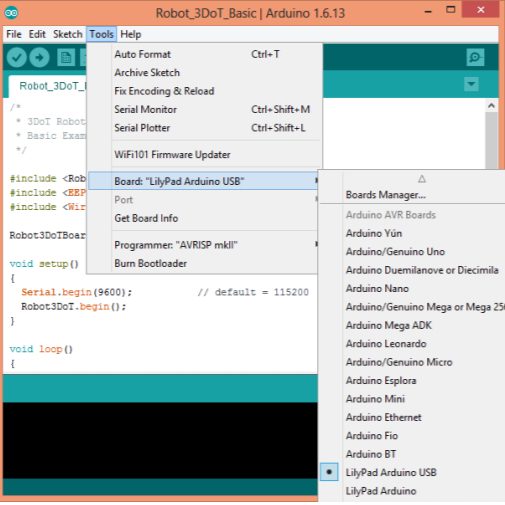Launch WiFi101 Firmware Updater
505x505 pixels.
click(x=203, y=155)
